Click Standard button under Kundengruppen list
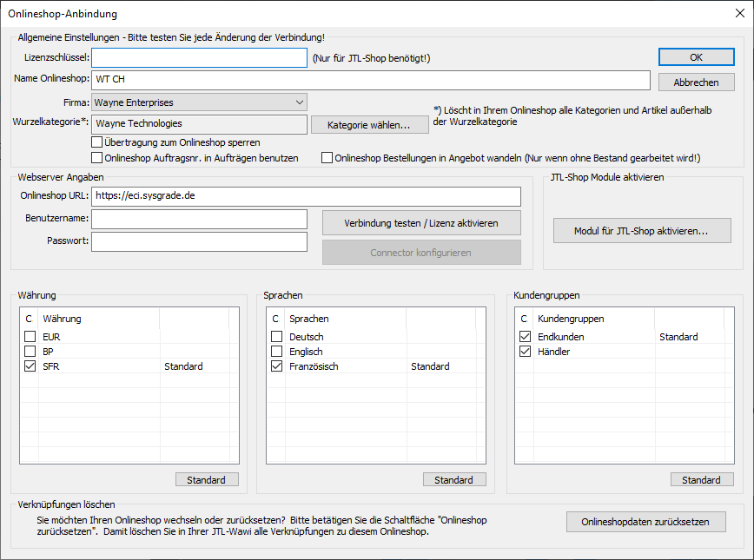 click(x=702, y=480)
